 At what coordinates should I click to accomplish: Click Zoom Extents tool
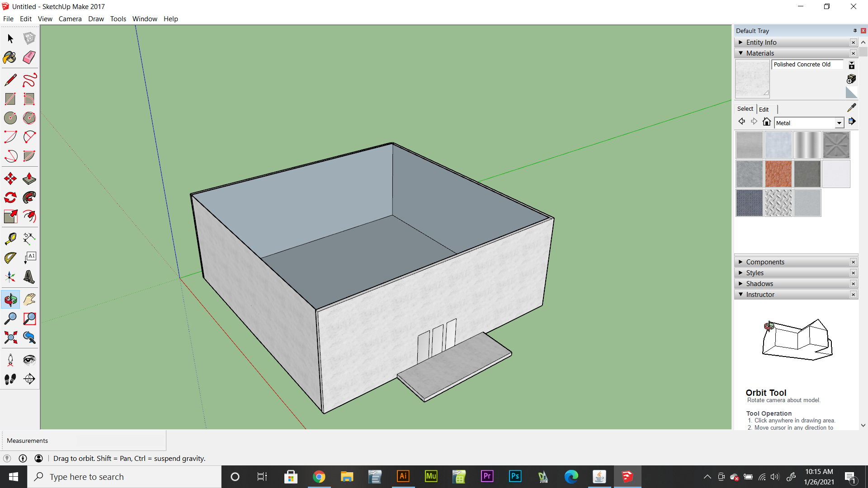10,338
